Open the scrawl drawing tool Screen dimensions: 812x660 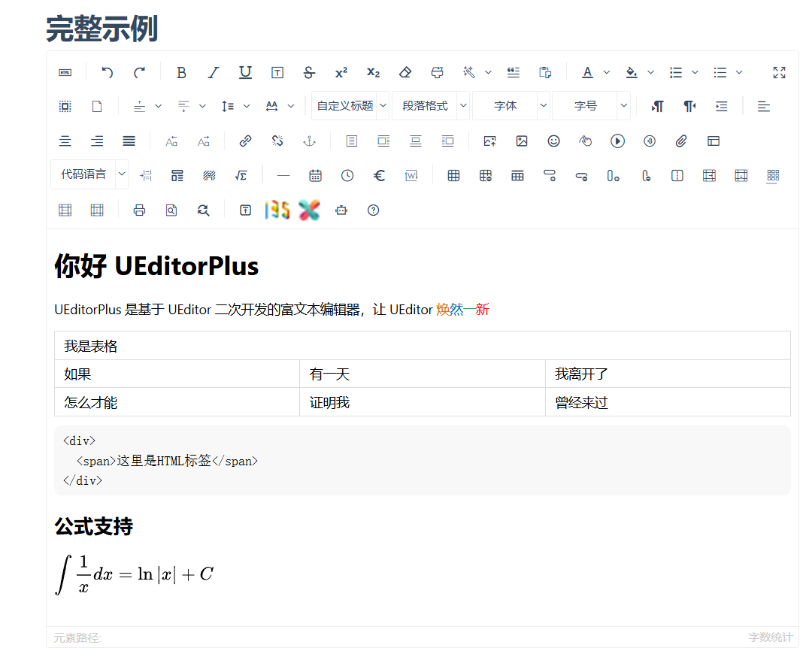tap(585, 141)
